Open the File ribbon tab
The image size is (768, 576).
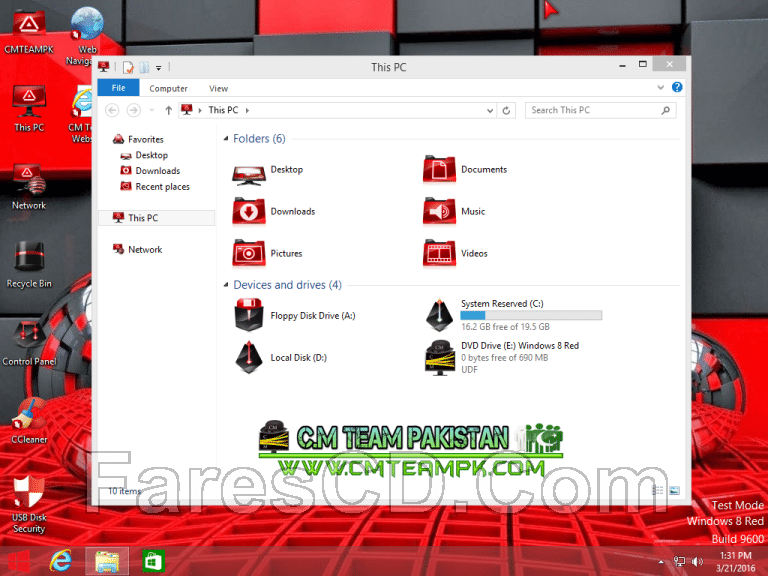tap(119, 88)
